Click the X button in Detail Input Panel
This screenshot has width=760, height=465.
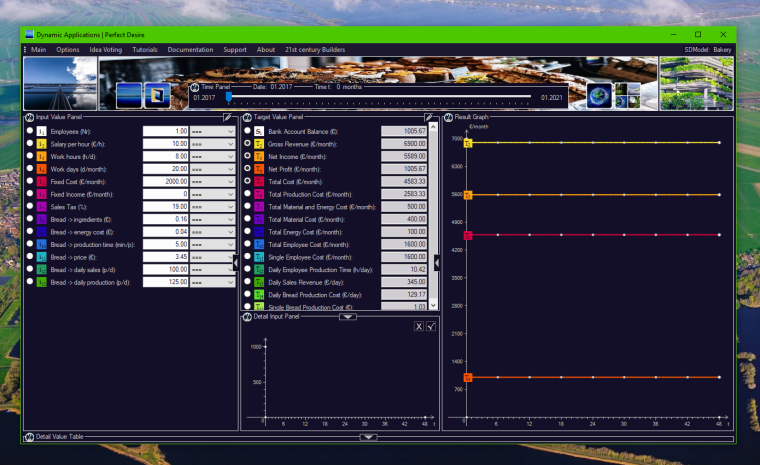(x=419, y=327)
